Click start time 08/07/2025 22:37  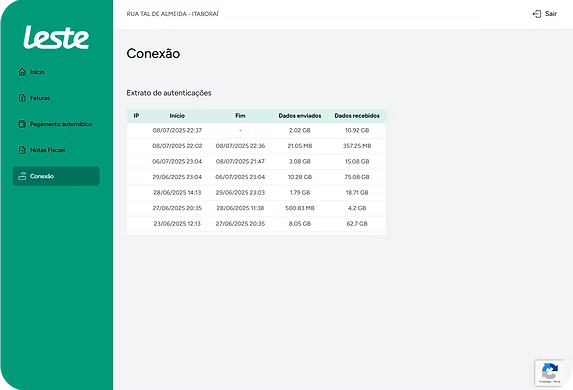point(177,130)
